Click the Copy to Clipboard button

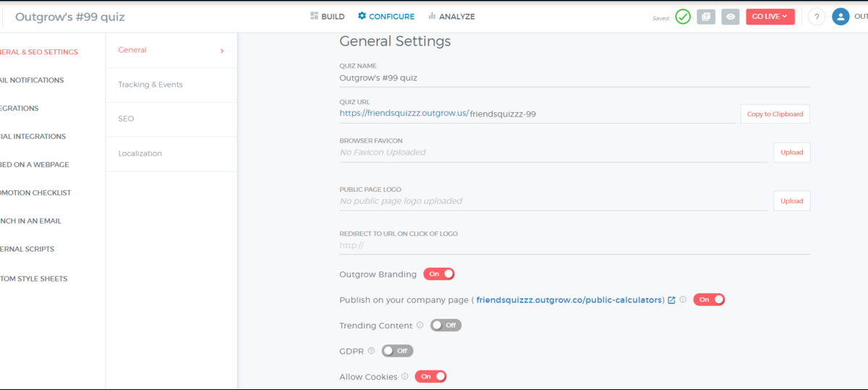775,114
